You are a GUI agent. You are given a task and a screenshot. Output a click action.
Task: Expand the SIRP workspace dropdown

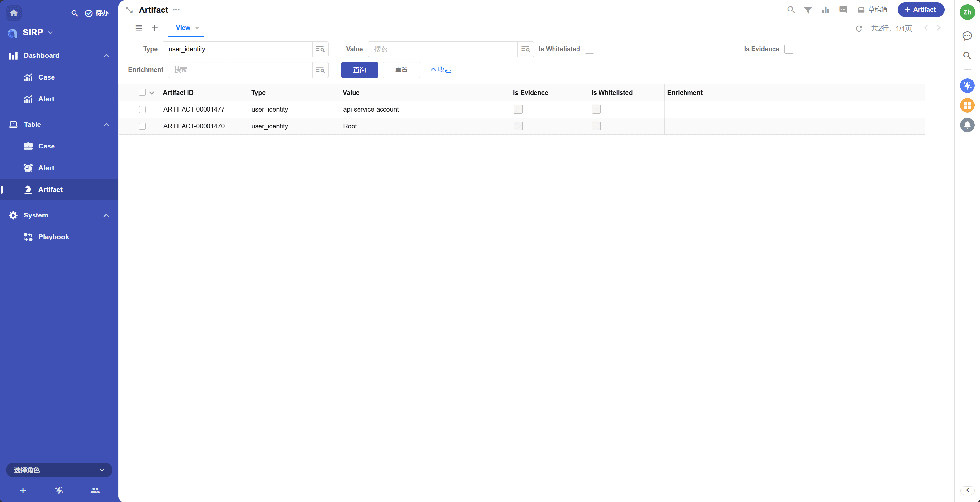[x=50, y=33]
